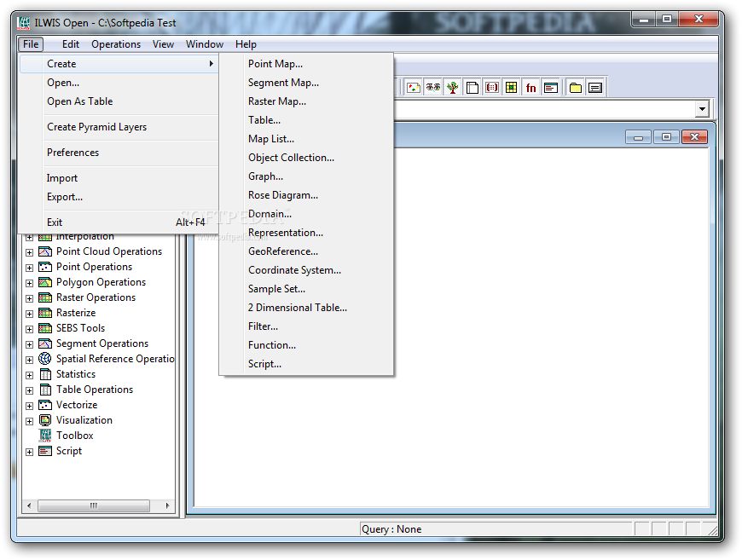Click the Sample Set toolbar icon
The width and height of the screenshot is (742, 560).
tap(413, 88)
